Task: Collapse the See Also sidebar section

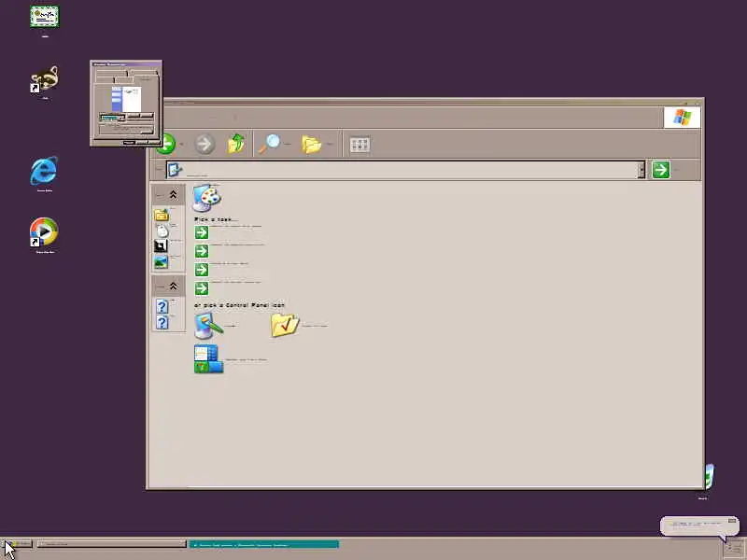Action: 173,194
